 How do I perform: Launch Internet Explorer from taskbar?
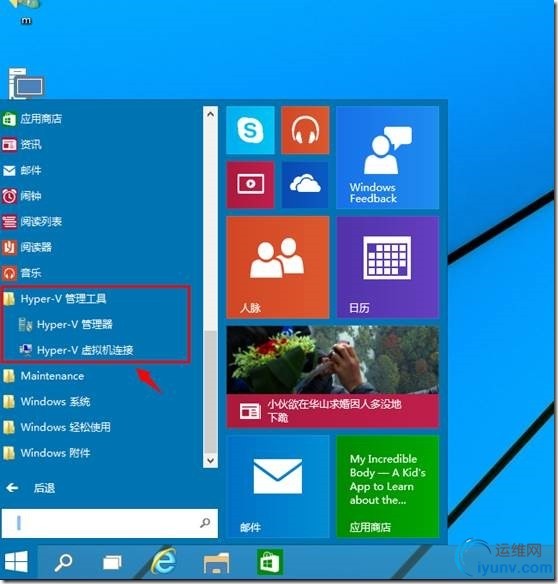click(164, 562)
